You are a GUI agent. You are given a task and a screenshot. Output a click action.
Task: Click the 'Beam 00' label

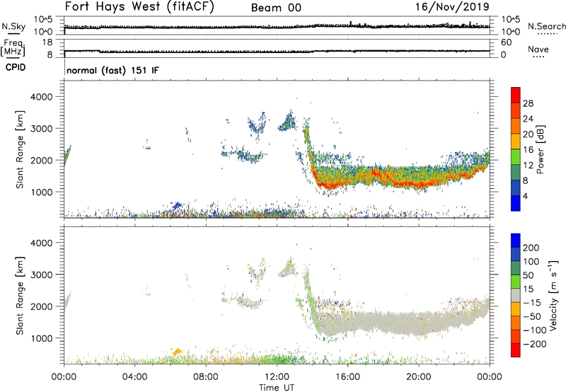[276, 8]
